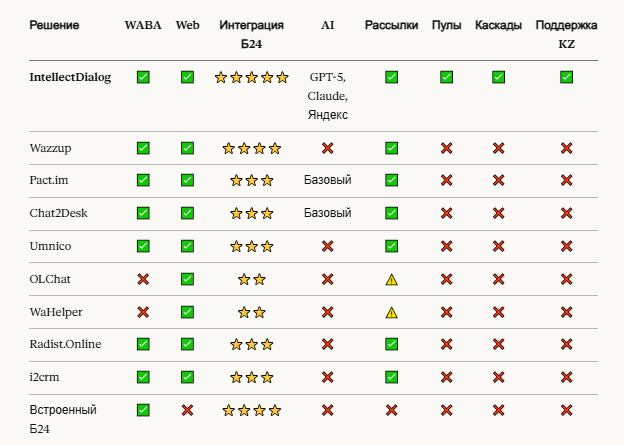The width and height of the screenshot is (624, 445).
Task: Click Базовый AI text in Chat2Desk row
Action: [x=327, y=213]
